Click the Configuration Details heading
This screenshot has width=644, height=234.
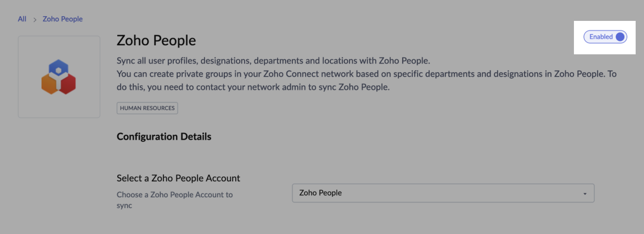pos(164,137)
